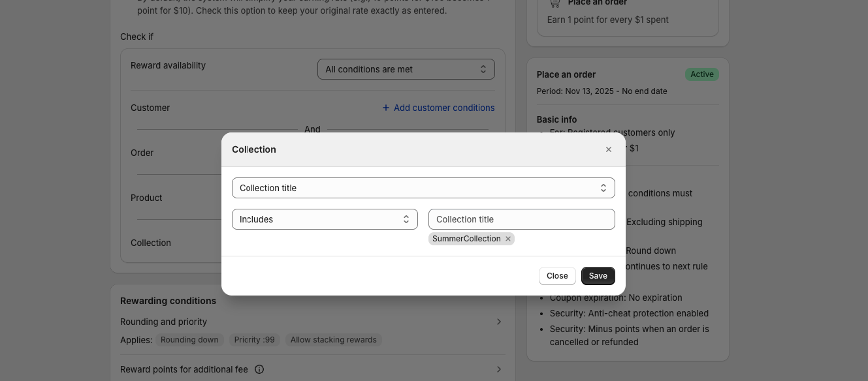Open the All conditions are met dropdown
The image size is (868, 381).
click(x=406, y=69)
